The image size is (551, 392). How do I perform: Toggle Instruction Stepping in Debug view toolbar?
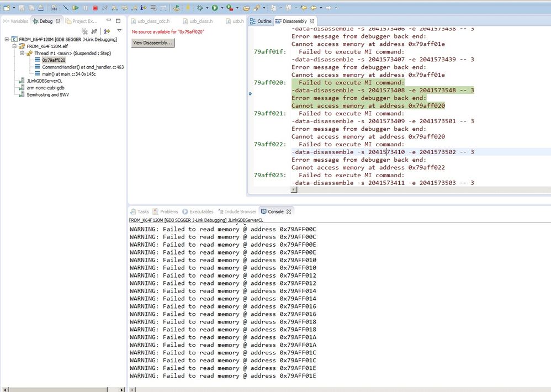tap(107, 31)
